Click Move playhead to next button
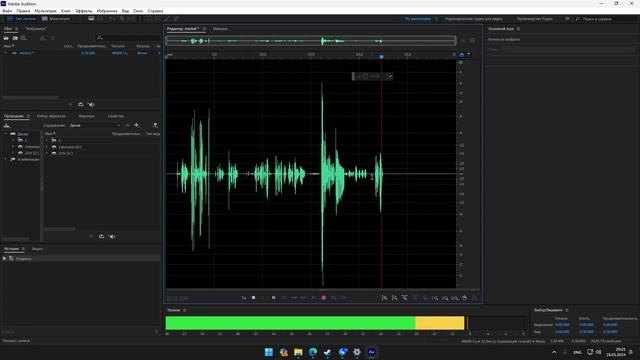The width and height of the screenshot is (640, 360). click(314, 298)
